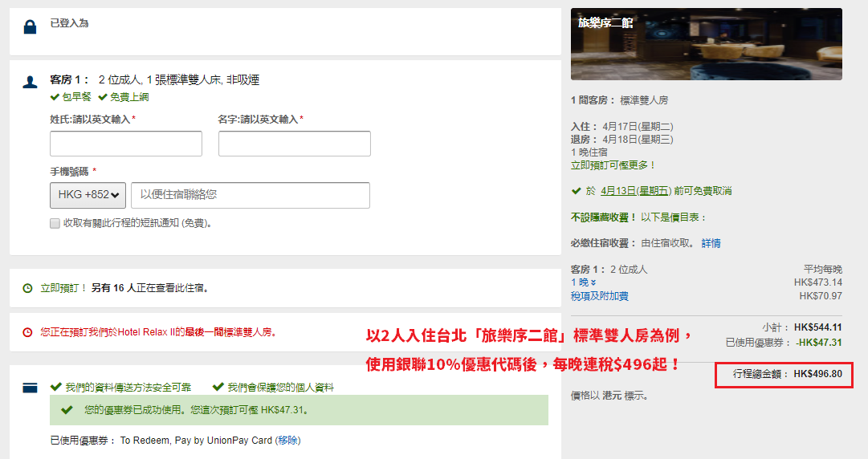
Task: Click the 1 間客房： 標準雙人房 line
Action: 619,100
